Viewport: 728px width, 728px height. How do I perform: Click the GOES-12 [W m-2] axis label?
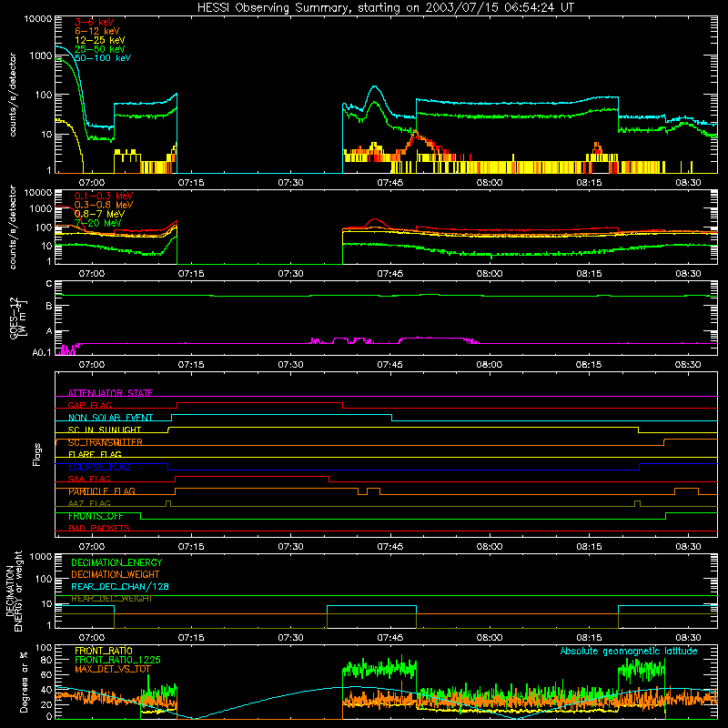coord(18,318)
